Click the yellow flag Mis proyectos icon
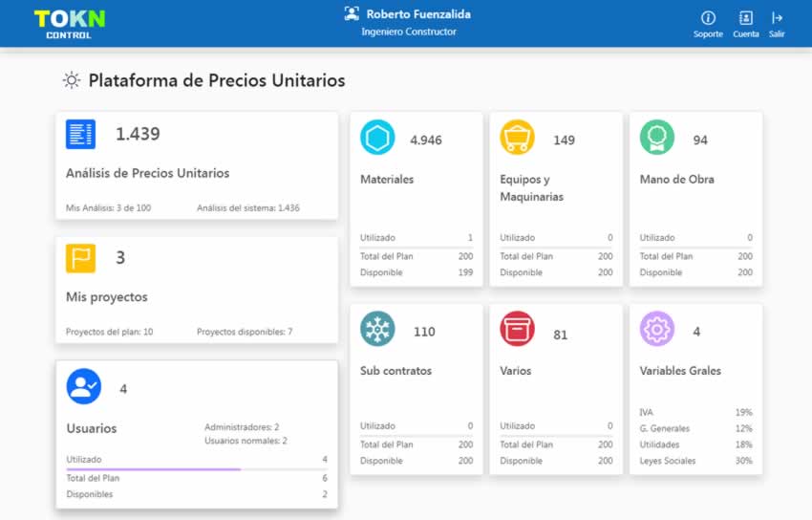812x520 pixels. click(80, 258)
